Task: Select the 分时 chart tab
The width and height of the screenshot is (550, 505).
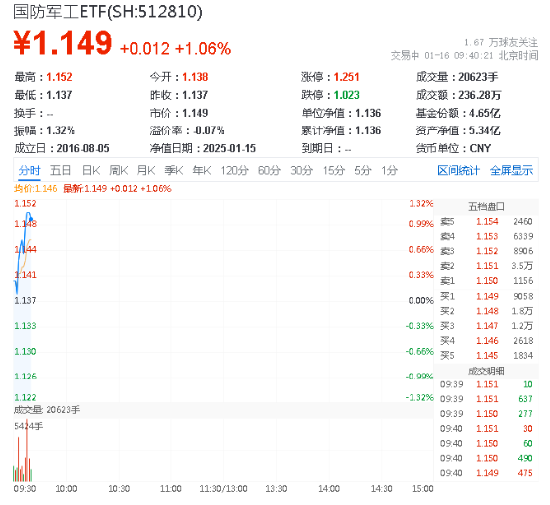Action: (x=29, y=170)
